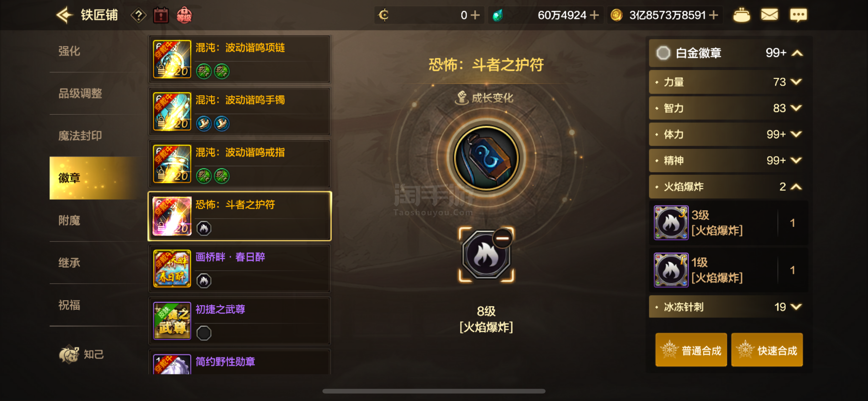
Task: Switch to the 附魔 tab
Action: tap(69, 220)
